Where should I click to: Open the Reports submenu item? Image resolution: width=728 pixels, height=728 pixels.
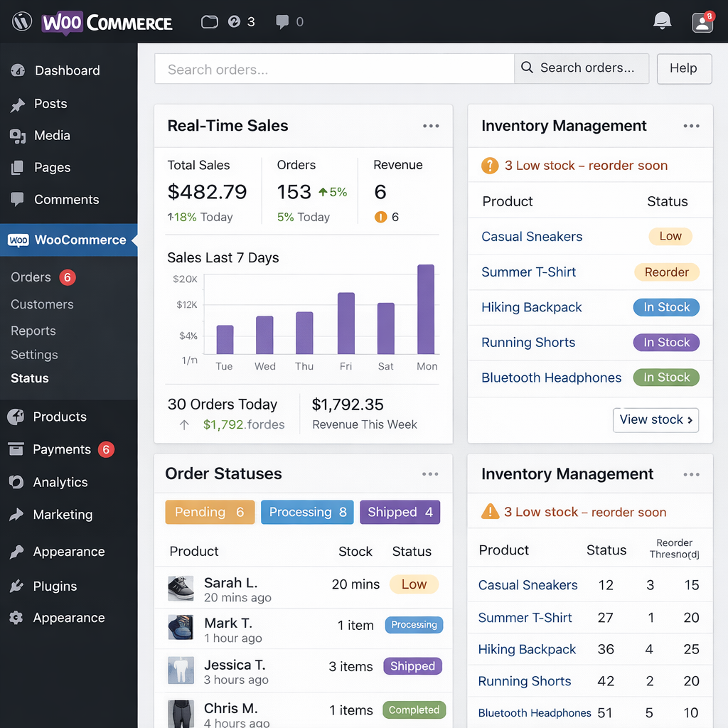(x=33, y=331)
